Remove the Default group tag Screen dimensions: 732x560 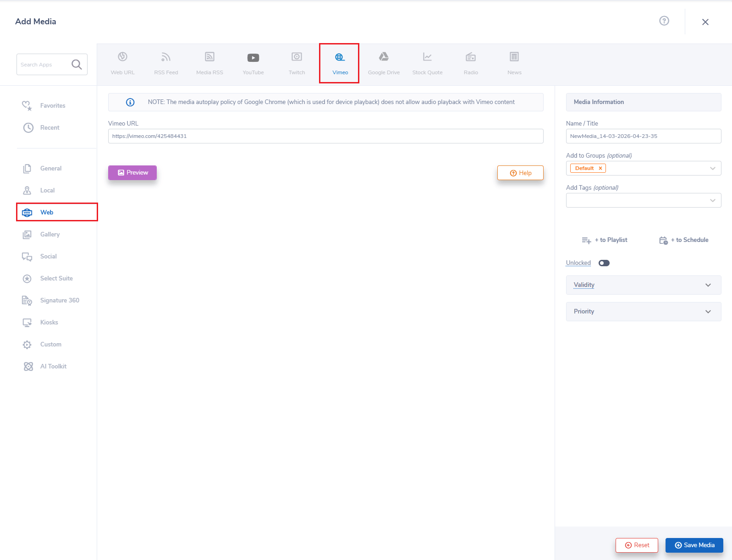tap(600, 168)
